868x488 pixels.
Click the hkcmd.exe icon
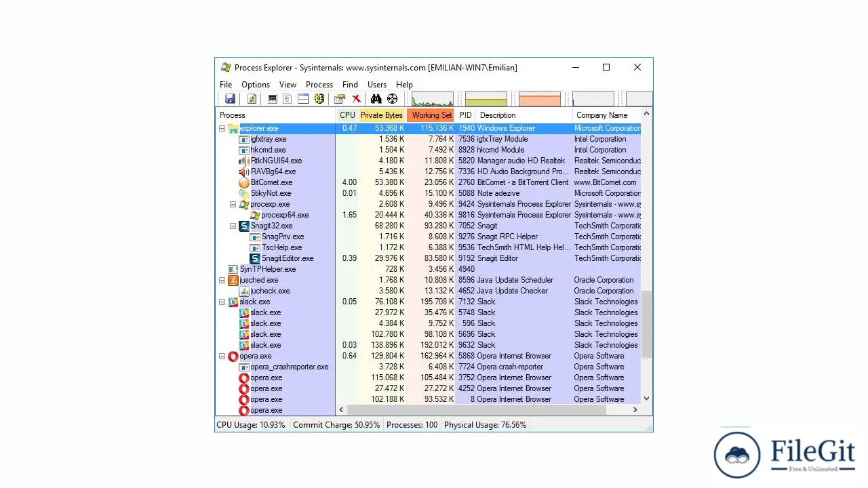[x=244, y=150]
